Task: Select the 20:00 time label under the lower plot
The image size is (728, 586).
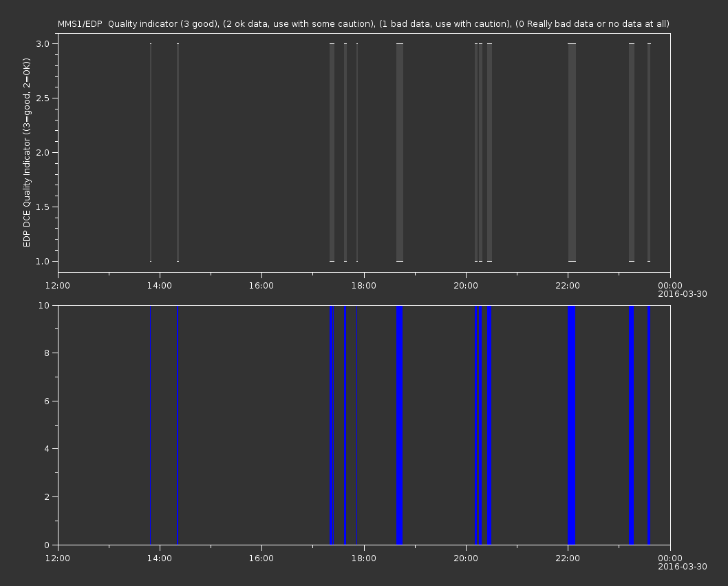Action: [466, 558]
